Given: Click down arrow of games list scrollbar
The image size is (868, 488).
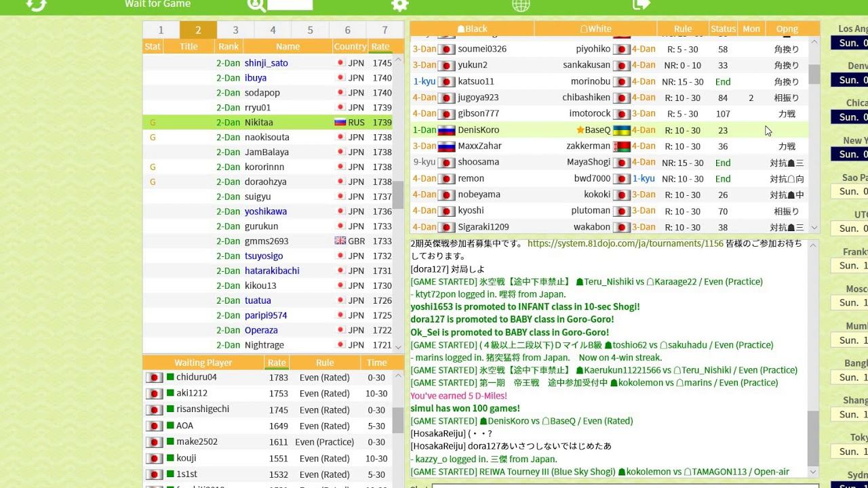Looking at the screenshot, I should [x=814, y=228].
